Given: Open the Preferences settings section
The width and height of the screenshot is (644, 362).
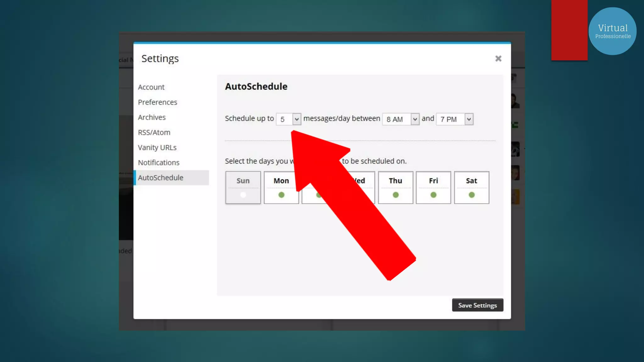Looking at the screenshot, I should pyautogui.click(x=158, y=102).
